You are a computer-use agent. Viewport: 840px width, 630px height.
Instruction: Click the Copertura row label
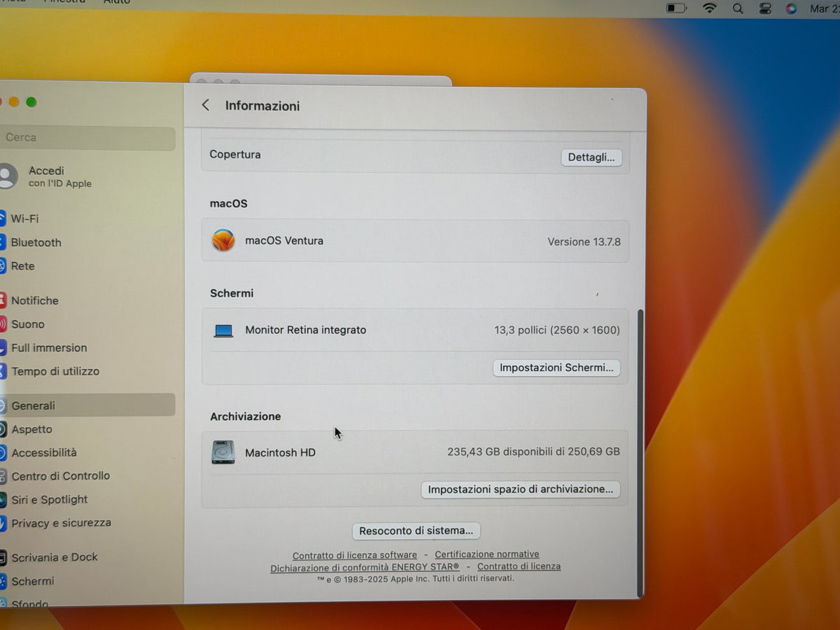tap(235, 155)
